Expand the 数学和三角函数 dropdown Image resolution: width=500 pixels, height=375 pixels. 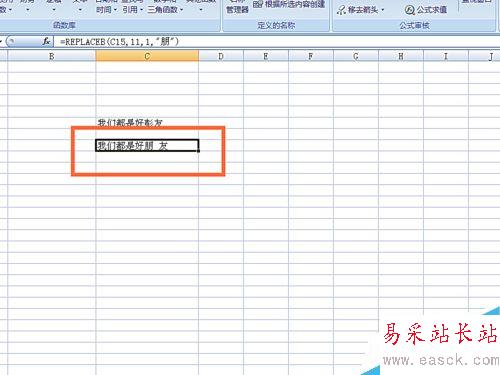pos(165,7)
